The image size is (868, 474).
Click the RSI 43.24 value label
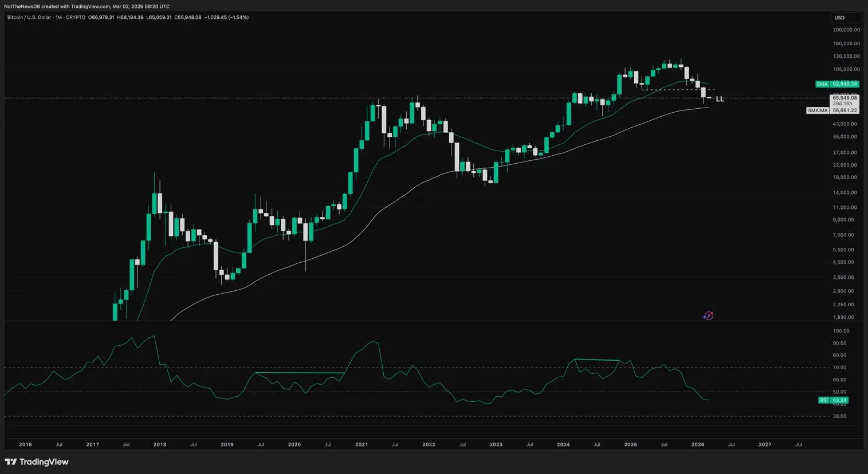833,400
